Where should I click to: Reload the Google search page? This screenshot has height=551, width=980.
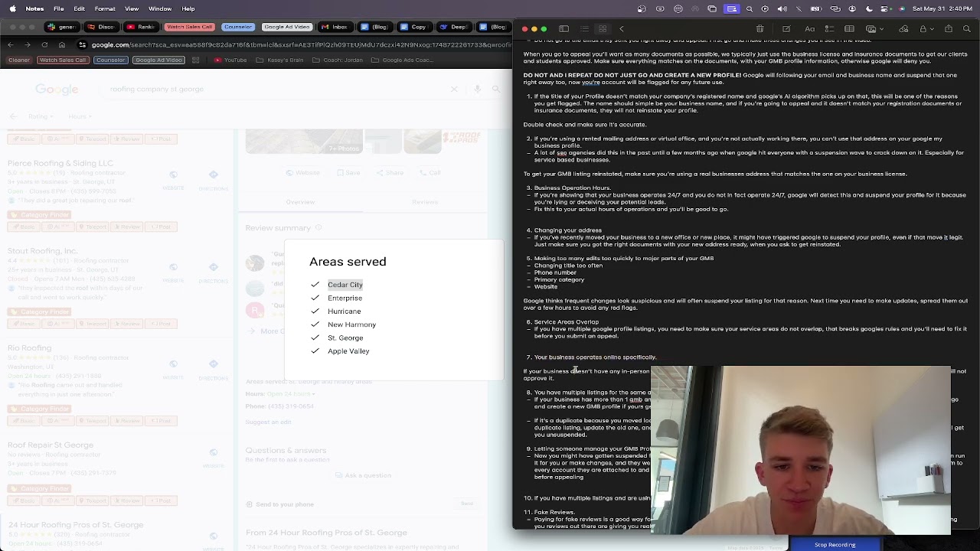coord(45,45)
